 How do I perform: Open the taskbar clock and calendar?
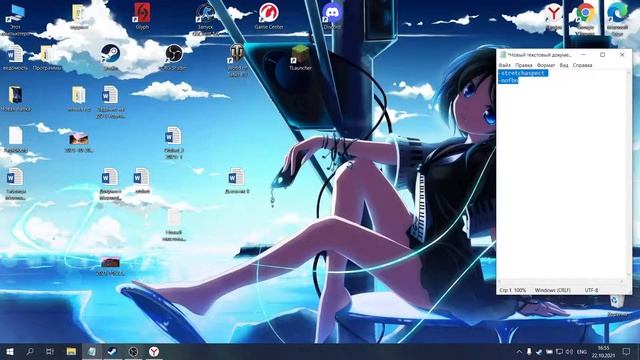coord(603,352)
